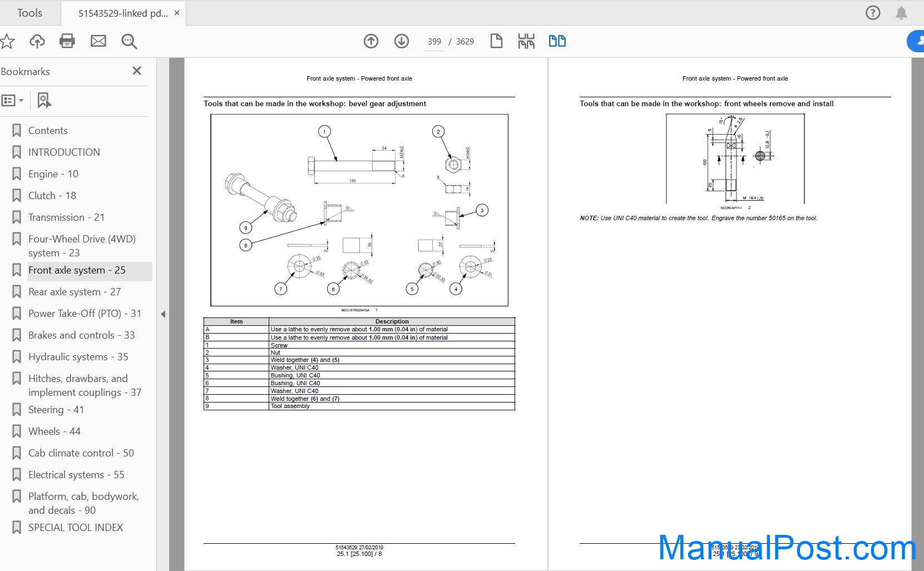
Task: Click 'Weld together (4) and (5)' table row
Action: (359, 360)
